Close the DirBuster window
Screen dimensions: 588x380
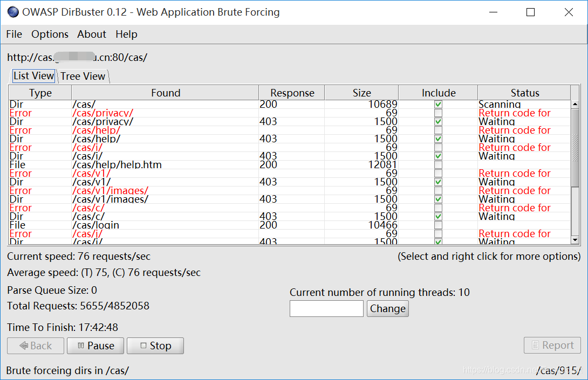click(x=569, y=12)
